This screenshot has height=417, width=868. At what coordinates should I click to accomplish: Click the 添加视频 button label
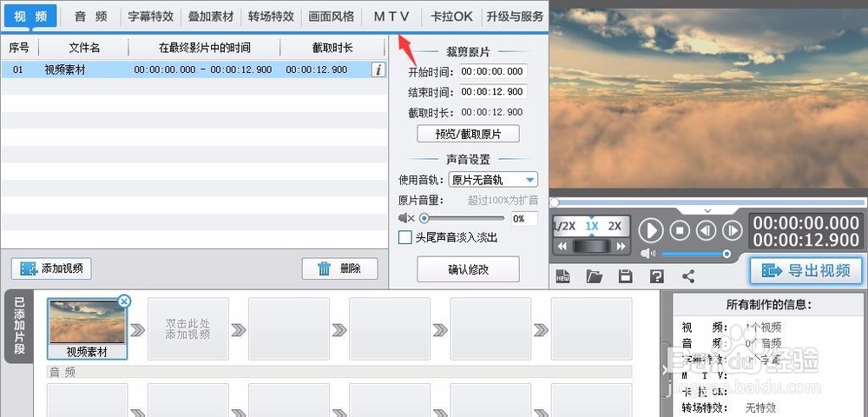click(62, 268)
